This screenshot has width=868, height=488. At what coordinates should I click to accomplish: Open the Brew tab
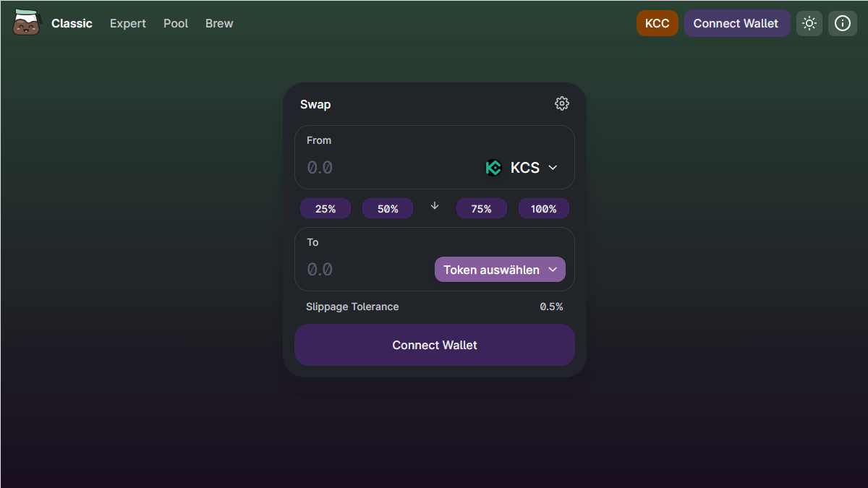tap(219, 23)
